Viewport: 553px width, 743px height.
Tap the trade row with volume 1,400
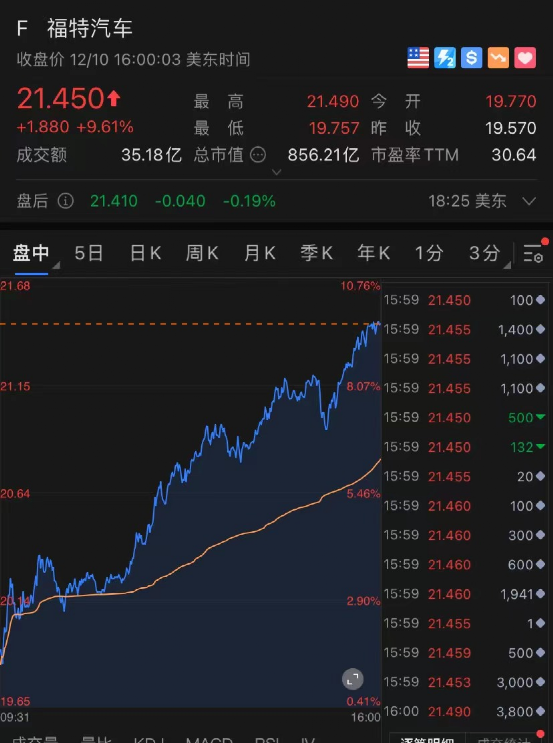[x=464, y=329]
